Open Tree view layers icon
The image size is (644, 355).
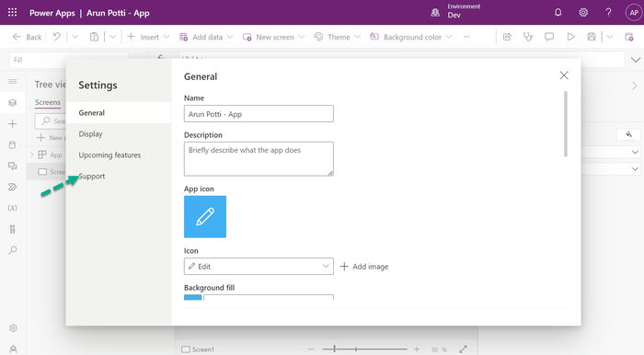click(13, 103)
